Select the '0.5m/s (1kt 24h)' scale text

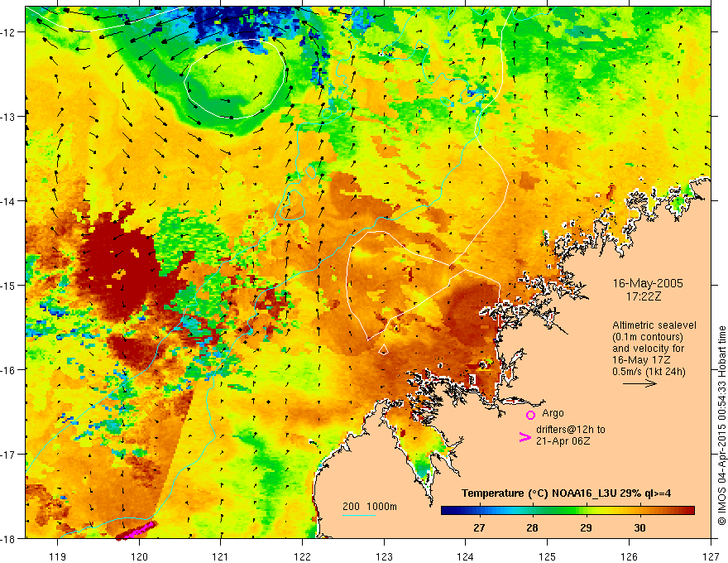pyautogui.click(x=649, y=372)
